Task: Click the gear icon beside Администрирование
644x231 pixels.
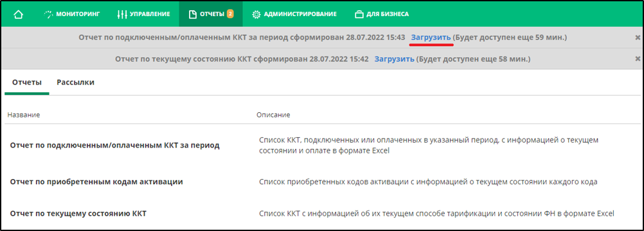Action: pos(256,14)
